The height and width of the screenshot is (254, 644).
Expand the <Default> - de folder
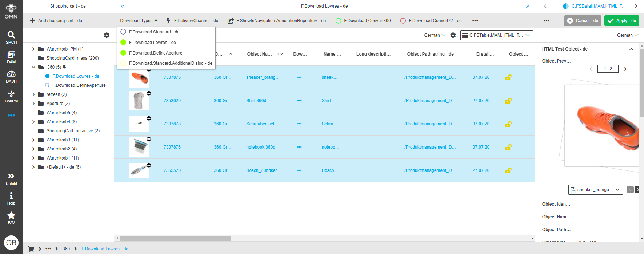coord(33,167)
